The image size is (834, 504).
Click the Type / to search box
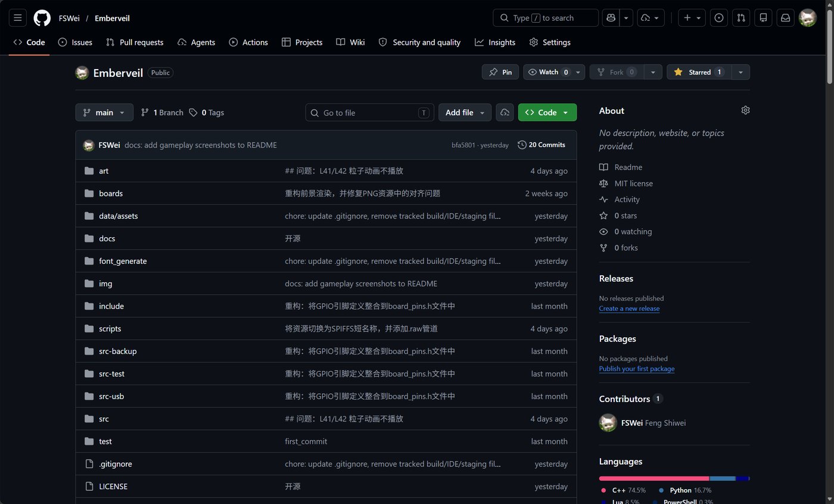(x=546, y=18)
